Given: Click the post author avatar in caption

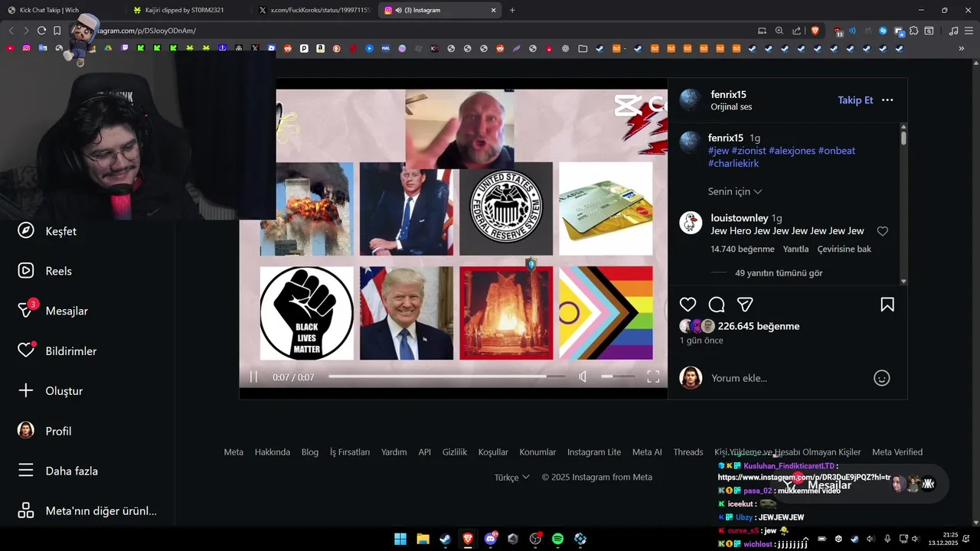Looking at the screenshot, I should pos(690,142).
